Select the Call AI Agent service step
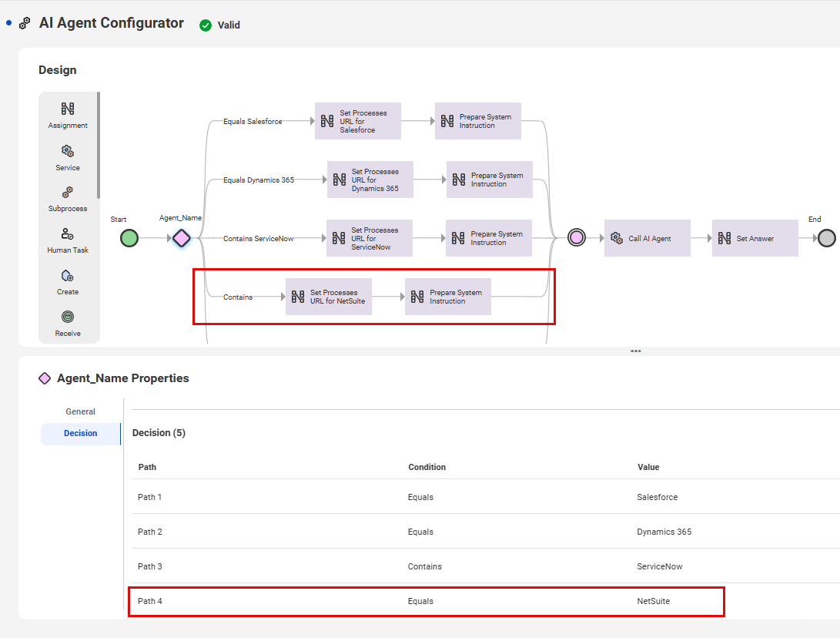The height and width of the screenshot is (638, 840). [648, 238]
